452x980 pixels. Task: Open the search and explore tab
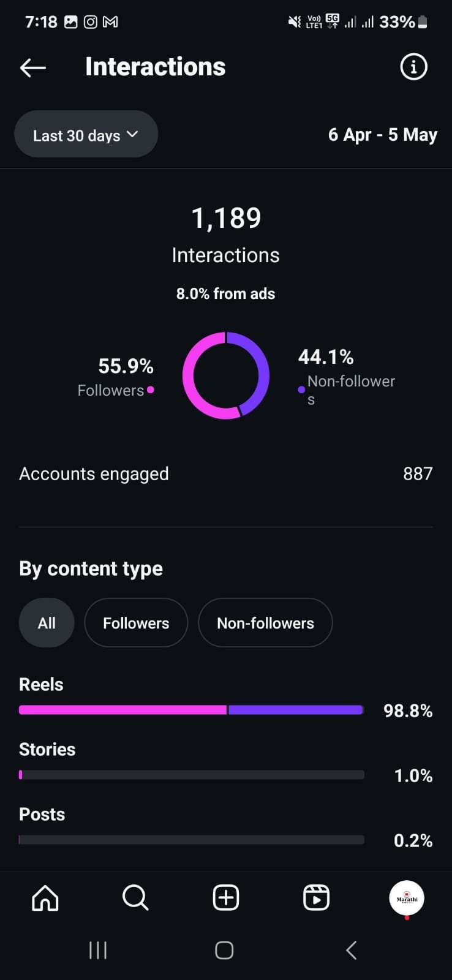(x=135, y=898)
